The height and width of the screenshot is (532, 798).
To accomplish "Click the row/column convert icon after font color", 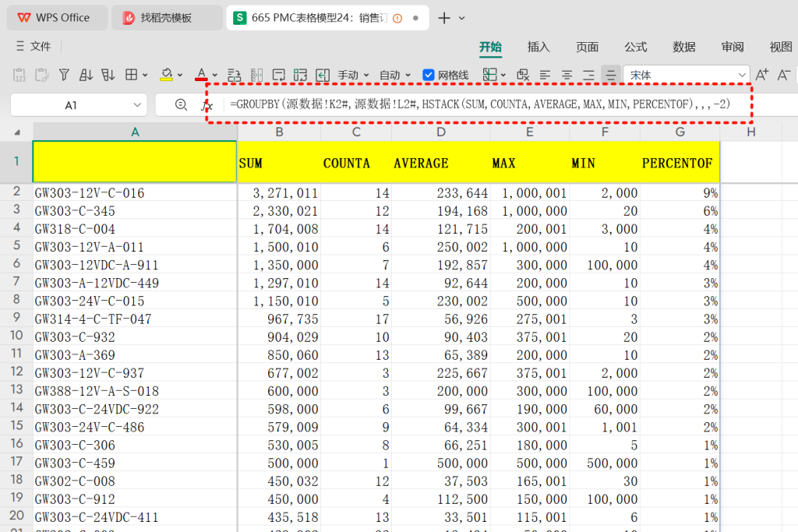I will point(234,76).
